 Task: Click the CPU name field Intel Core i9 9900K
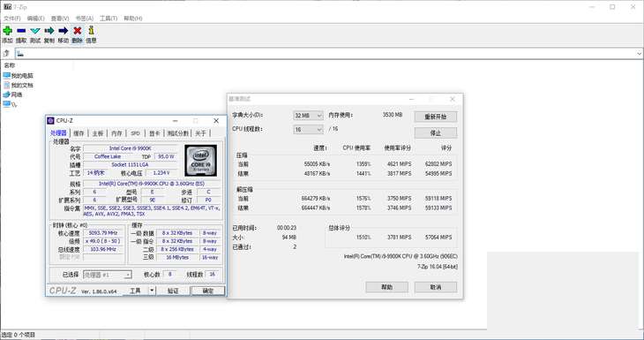[131, 148]
